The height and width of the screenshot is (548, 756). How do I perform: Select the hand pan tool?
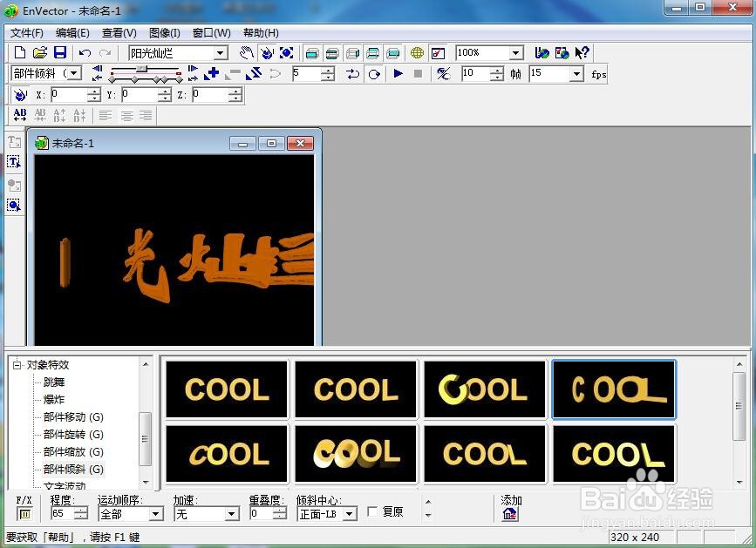click(247, 52)
